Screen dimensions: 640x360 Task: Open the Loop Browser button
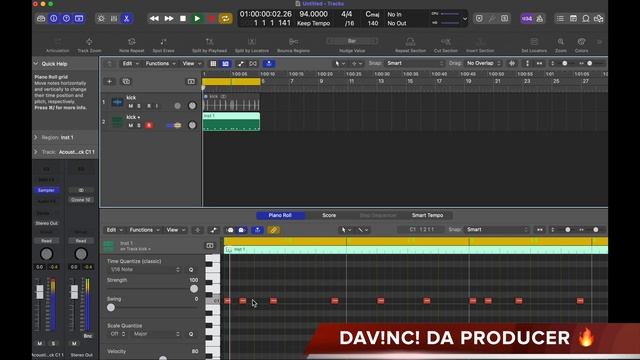[x=586, y=18]
